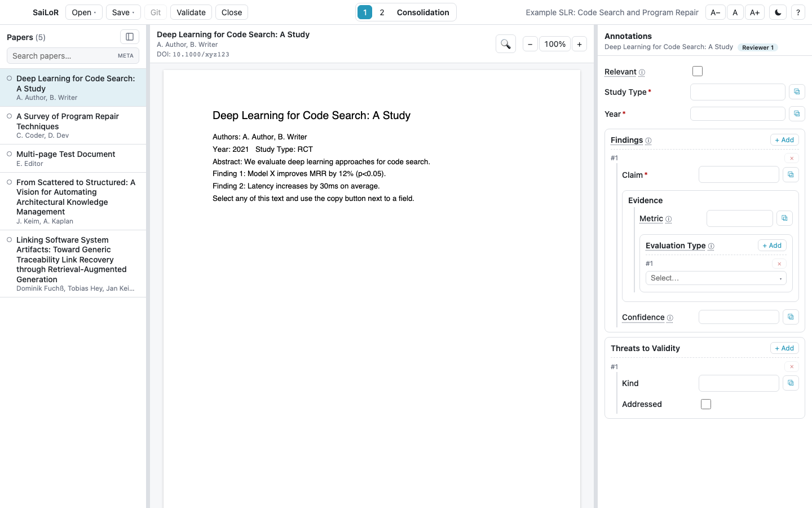
Task: Copy selection into Metric field
Action: (784, 218)
